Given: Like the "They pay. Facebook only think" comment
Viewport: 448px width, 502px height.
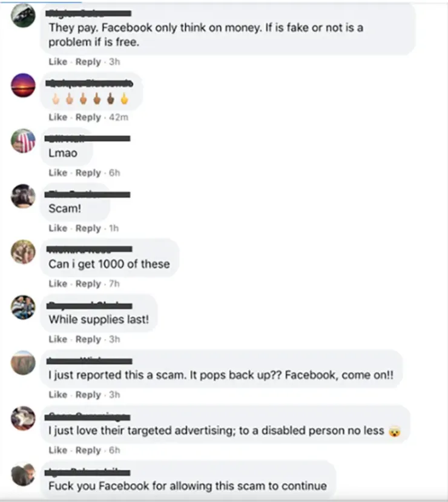Looking at the screenshot, I should pos(58,62).
